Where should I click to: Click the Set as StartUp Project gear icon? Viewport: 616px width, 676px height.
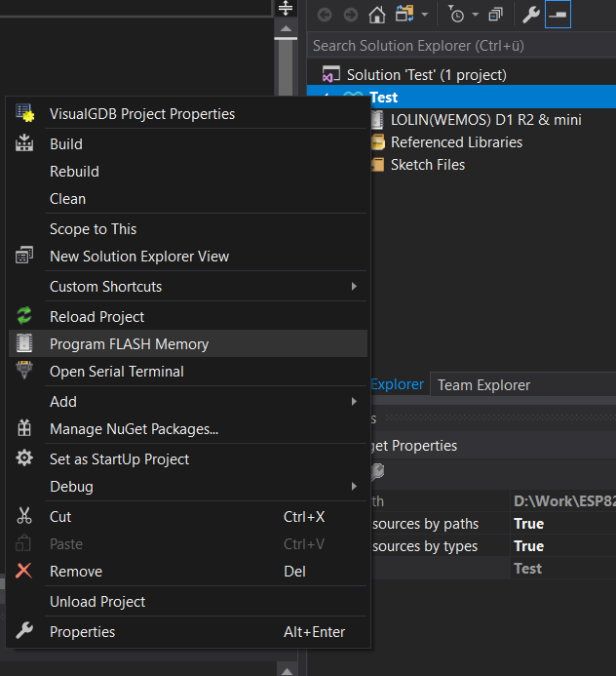point(24,457)
